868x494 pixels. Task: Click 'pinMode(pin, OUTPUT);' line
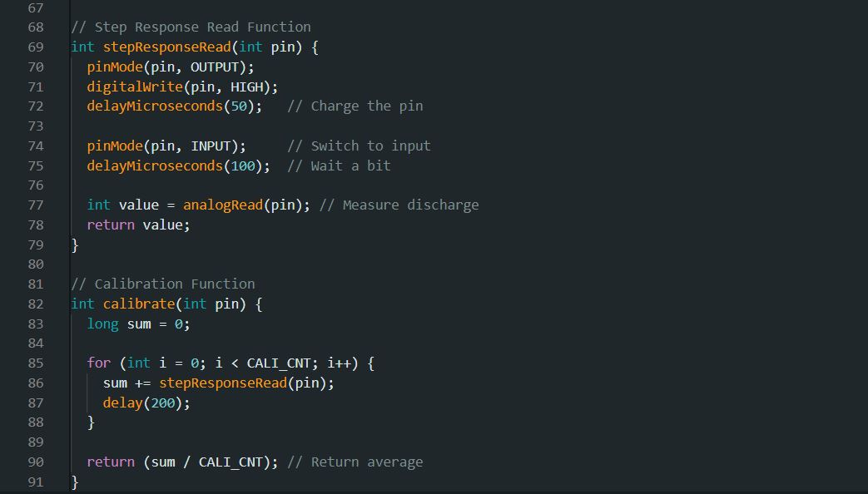(171, 67)
